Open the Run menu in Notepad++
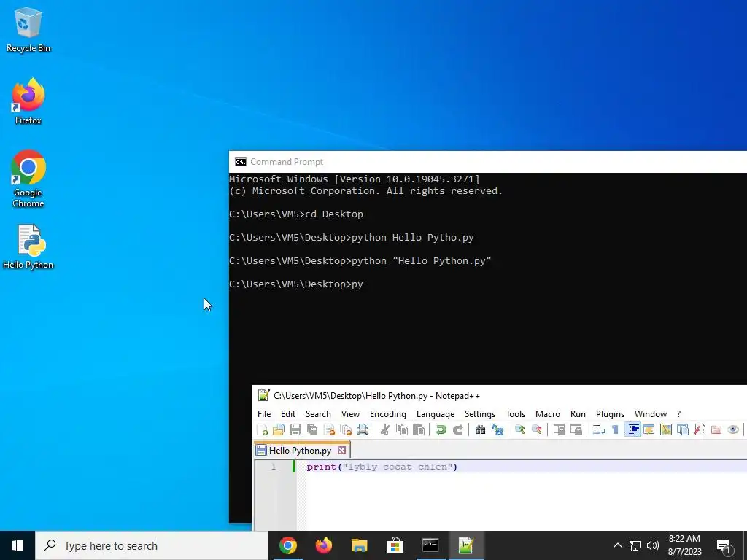Viewport: 747px width, 560px height. (x=578, y=414)
